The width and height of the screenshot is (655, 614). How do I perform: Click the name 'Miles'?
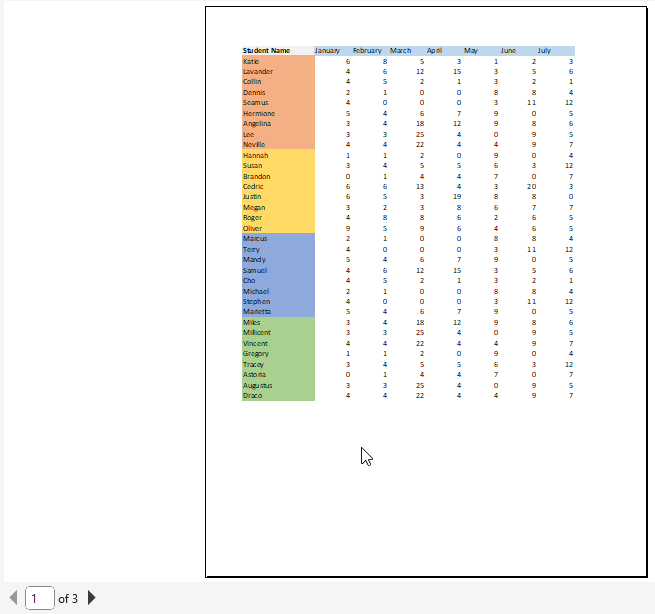click(x=251, y=322)
